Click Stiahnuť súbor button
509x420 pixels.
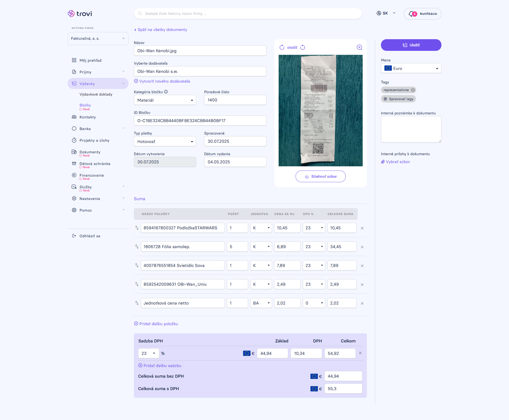pyautogui.click(x=321, y=176)
